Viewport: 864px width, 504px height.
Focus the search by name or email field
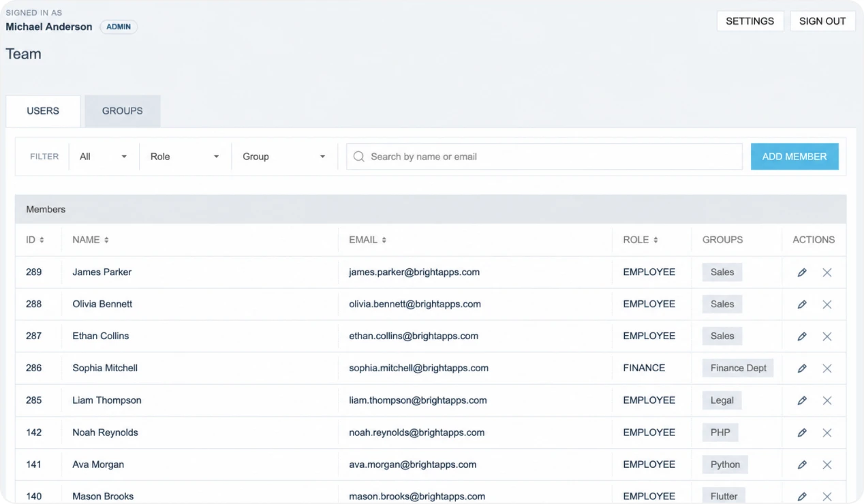[544, 157]
